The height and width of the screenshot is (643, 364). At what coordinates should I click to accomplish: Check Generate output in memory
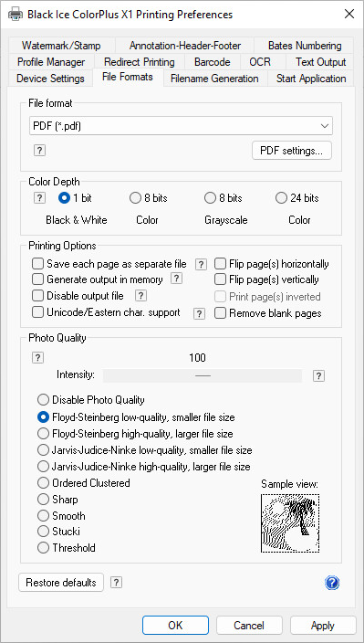click(x=37, y=279)
